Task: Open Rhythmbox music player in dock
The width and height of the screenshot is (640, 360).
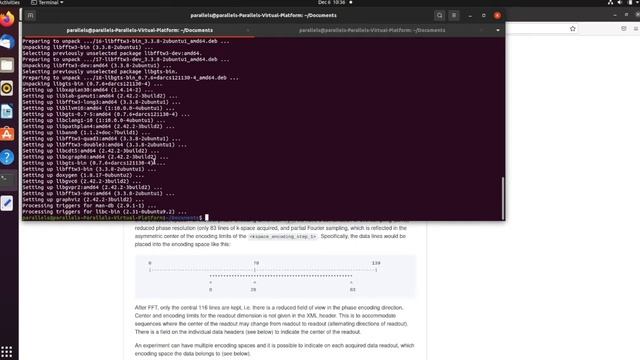Action: 7,88
